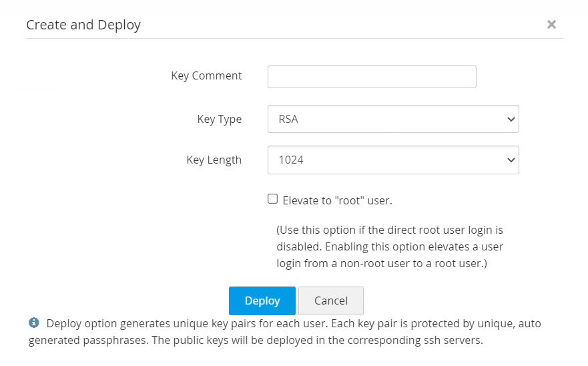The width and height of the screenshot is (588, 366).
Task: Click the chevron arrow beside 1024
Action: pos(511,160)
